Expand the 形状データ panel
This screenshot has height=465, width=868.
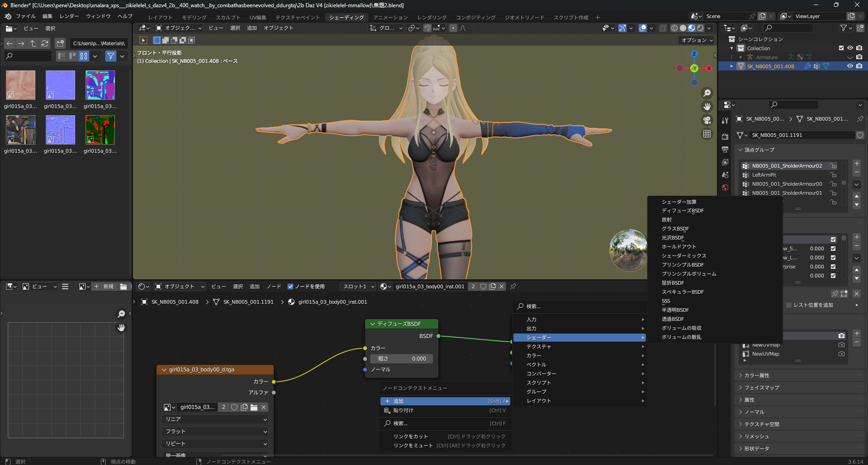pos(740,449)
